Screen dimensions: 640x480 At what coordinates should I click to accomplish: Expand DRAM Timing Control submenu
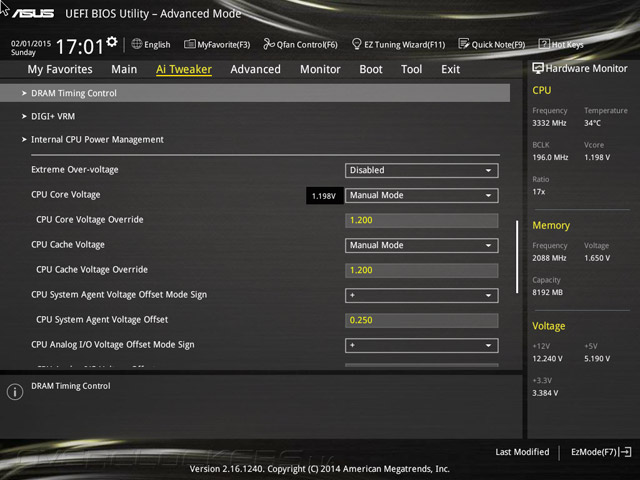tap(255, 93)
